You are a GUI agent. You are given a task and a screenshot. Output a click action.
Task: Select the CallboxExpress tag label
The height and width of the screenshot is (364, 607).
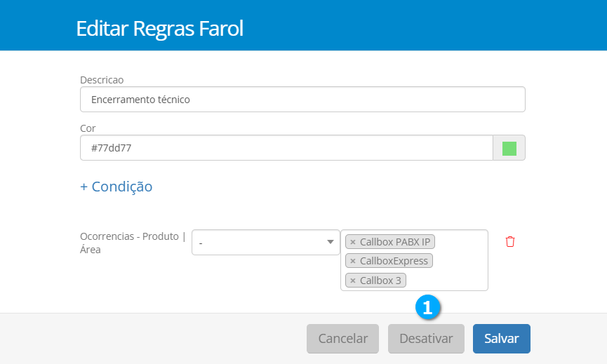click(393, 261)
